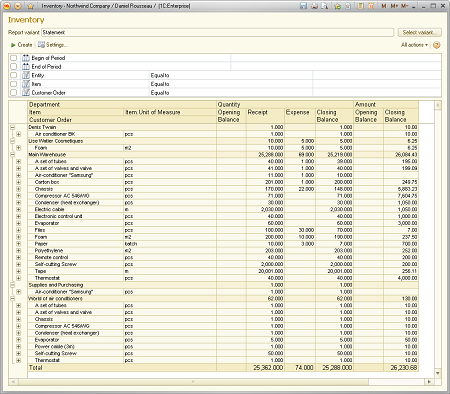
Task: Expand the Air conditioner BK row
Action: coord(18,134)
